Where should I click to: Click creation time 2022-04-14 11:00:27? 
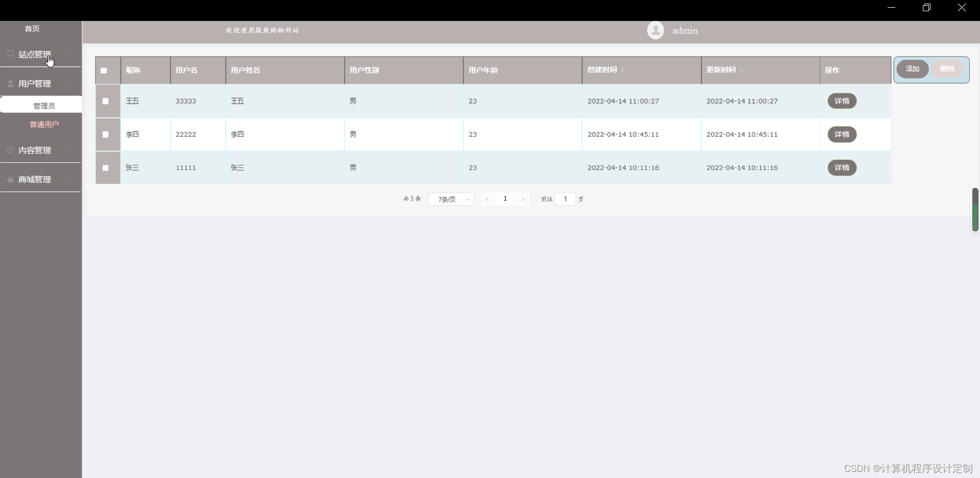point(623,101)
